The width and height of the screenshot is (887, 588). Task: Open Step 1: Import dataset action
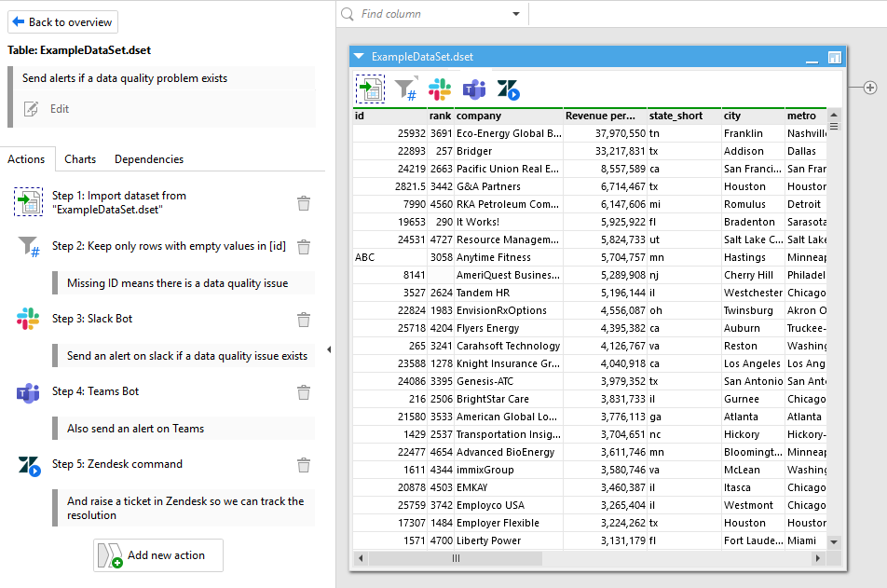(119, 202)
